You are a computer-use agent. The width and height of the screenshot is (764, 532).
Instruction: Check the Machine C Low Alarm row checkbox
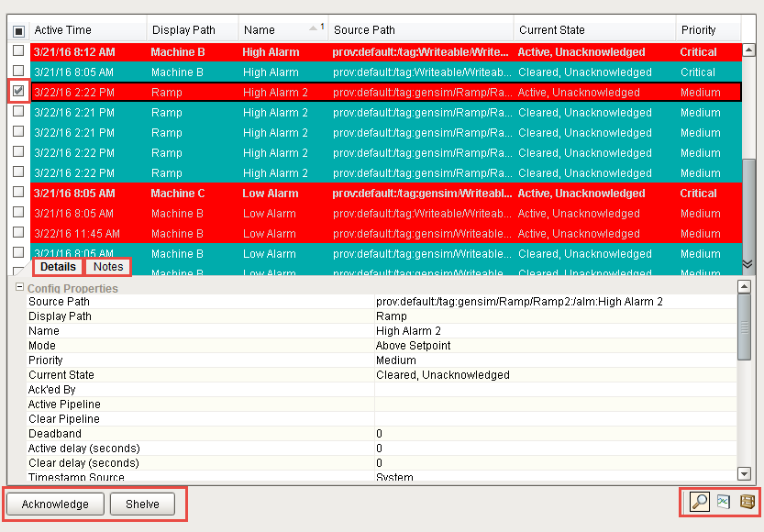click(x=18, y=193)
